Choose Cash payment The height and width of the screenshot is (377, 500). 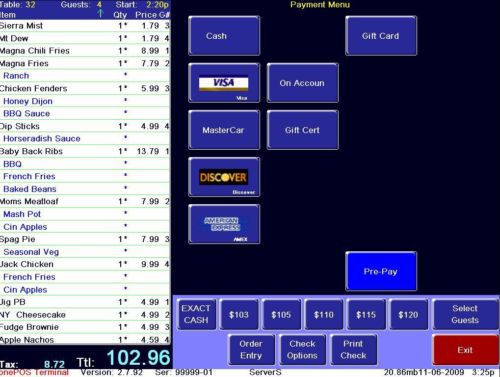(x=224, y=36)
